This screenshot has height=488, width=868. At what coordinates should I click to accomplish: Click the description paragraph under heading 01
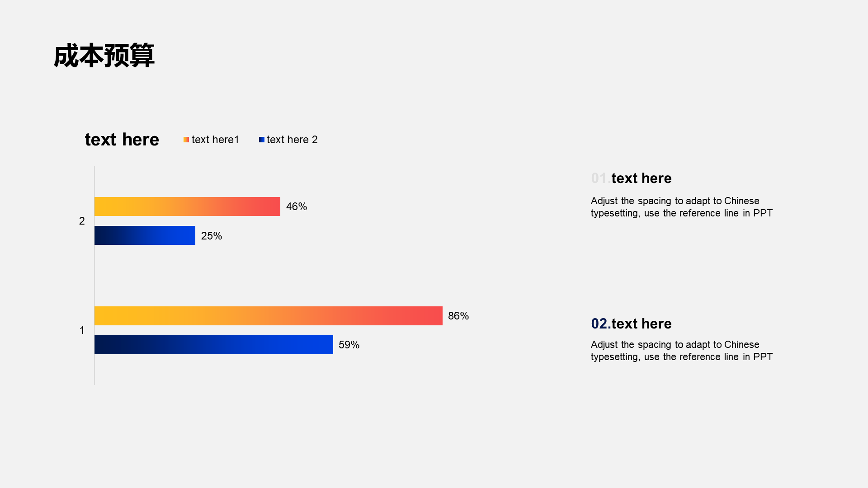point(681,207)
